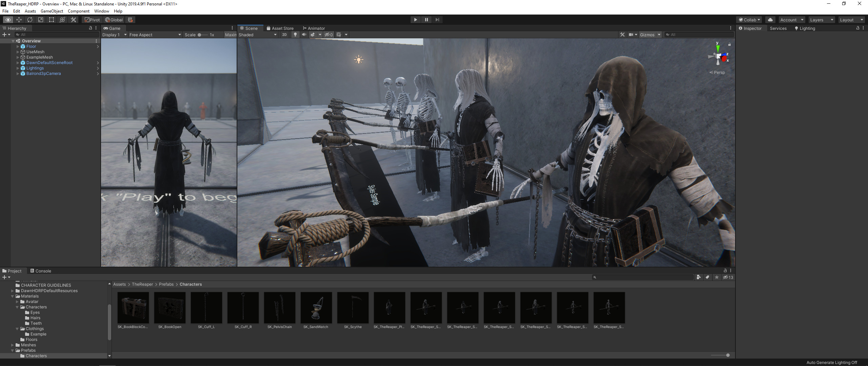Image resolution: width=868 pixels, height=366 pixels.
Task: Switch to Lighting tab
Action: tap(805, 28)
